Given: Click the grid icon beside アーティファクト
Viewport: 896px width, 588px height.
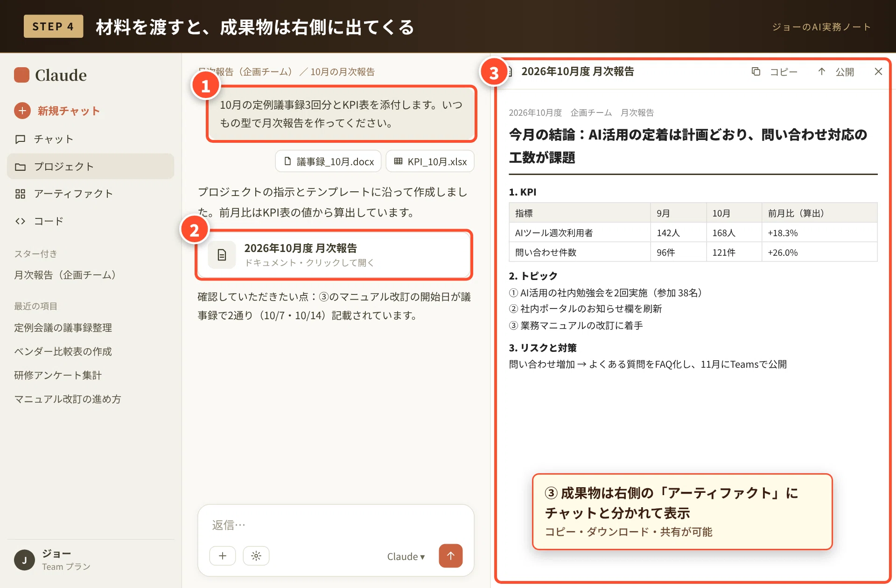Looking at the screenshot, I should 20,194.
